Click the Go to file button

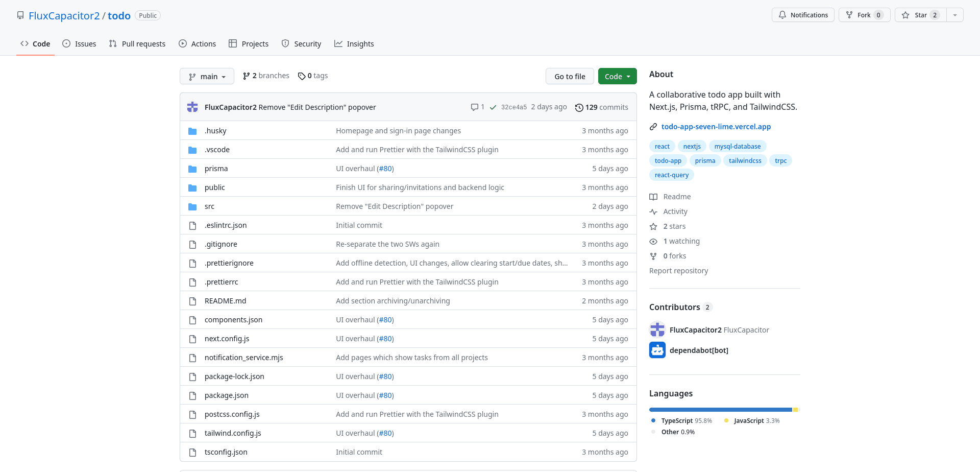click(x=570, y=76)
